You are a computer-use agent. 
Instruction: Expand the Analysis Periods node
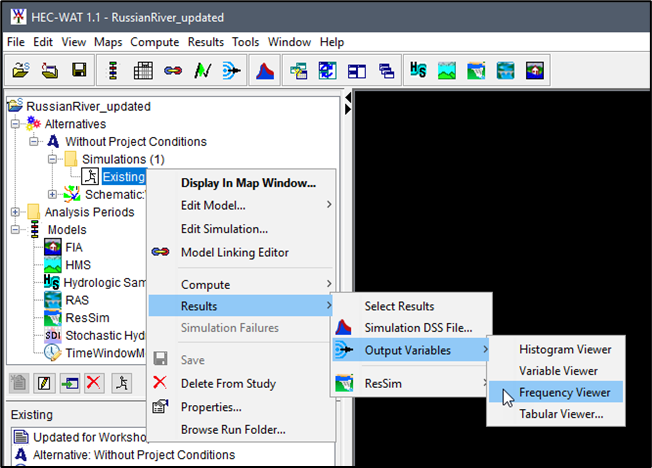[15, 212]
